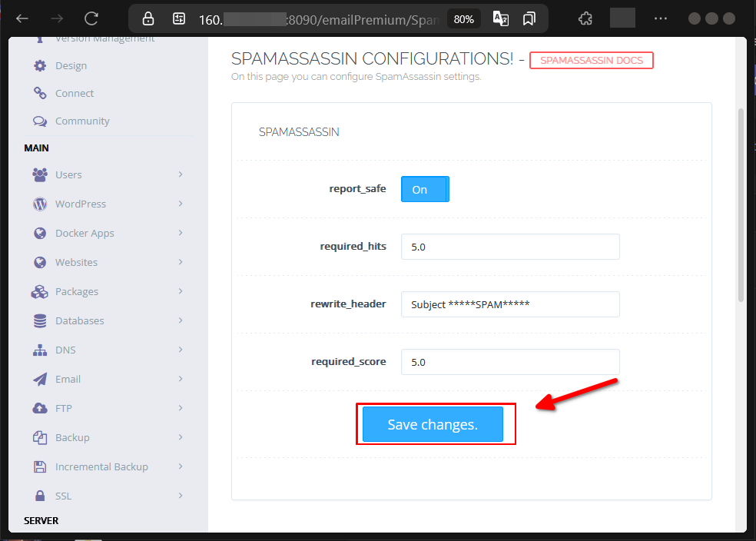Viewport: 756px width, 541px height.
Task: Click the DNS sidebar label
Action: pyautogui.click(x=65, y=350)
